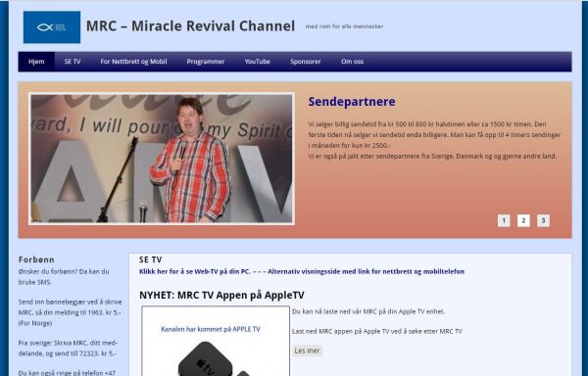Open the Programmer menu item

tap(206, 62)
